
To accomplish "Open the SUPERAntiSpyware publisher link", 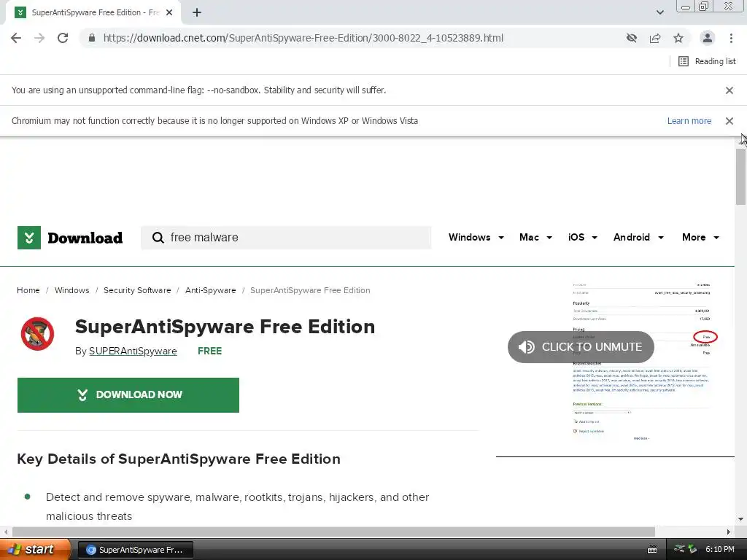I will (x=133, y=351).
